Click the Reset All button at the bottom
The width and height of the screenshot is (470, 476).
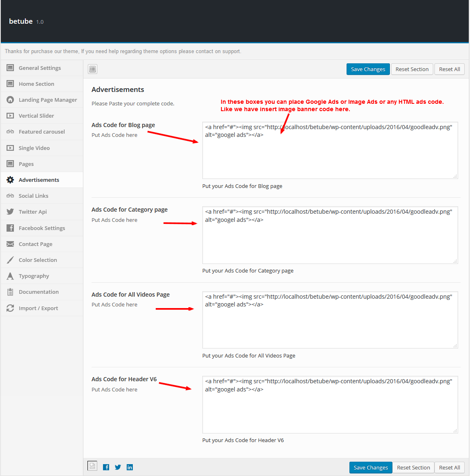[x=449, y=467]
